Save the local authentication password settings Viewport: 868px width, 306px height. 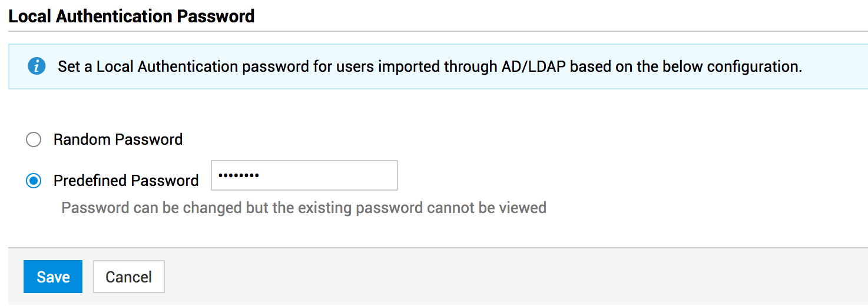[53, 277]
